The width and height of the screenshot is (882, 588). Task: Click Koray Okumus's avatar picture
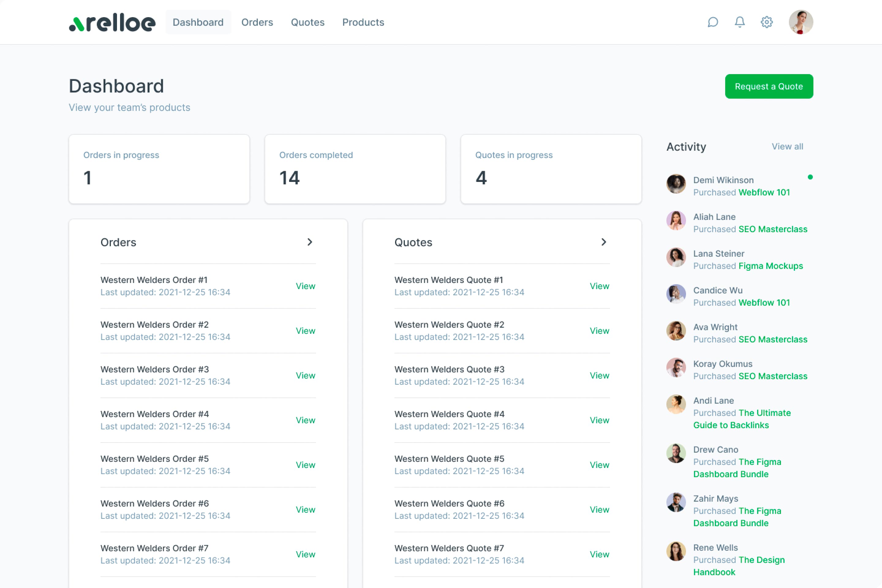(676, 367)
